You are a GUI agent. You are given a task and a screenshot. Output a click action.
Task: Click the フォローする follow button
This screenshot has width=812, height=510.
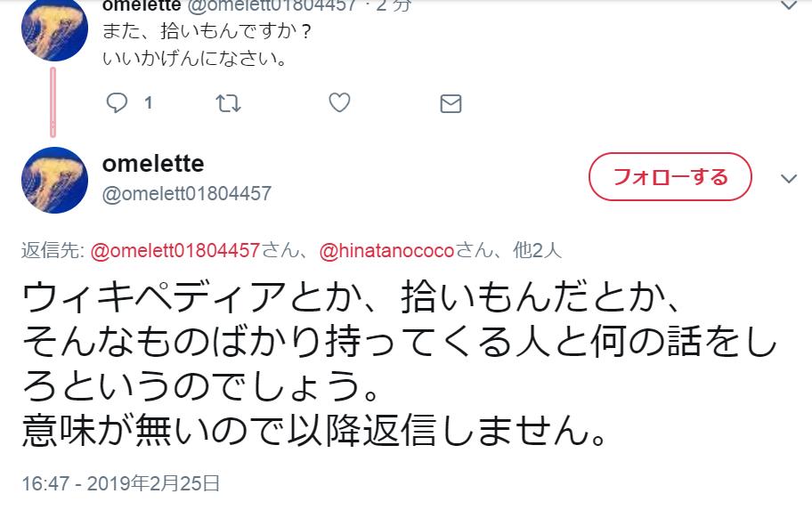670,177
